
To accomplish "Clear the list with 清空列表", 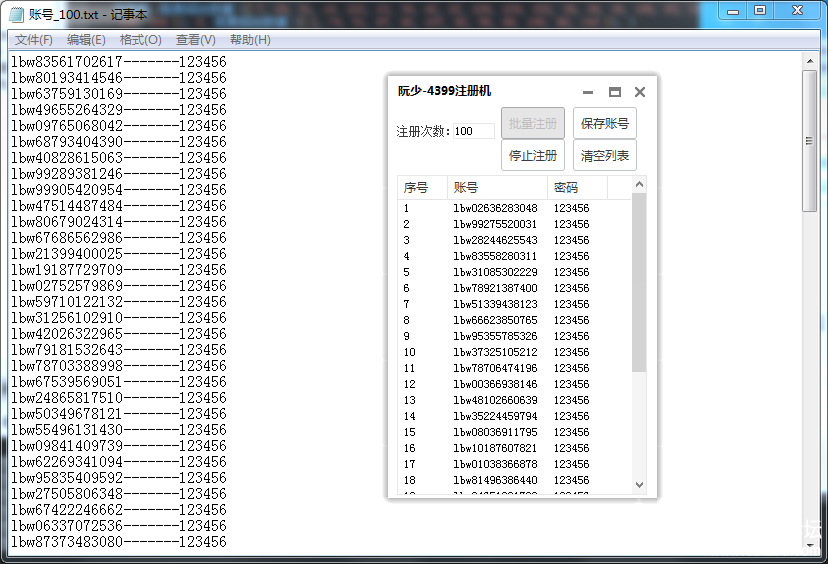I will click(x=604, y=156).
